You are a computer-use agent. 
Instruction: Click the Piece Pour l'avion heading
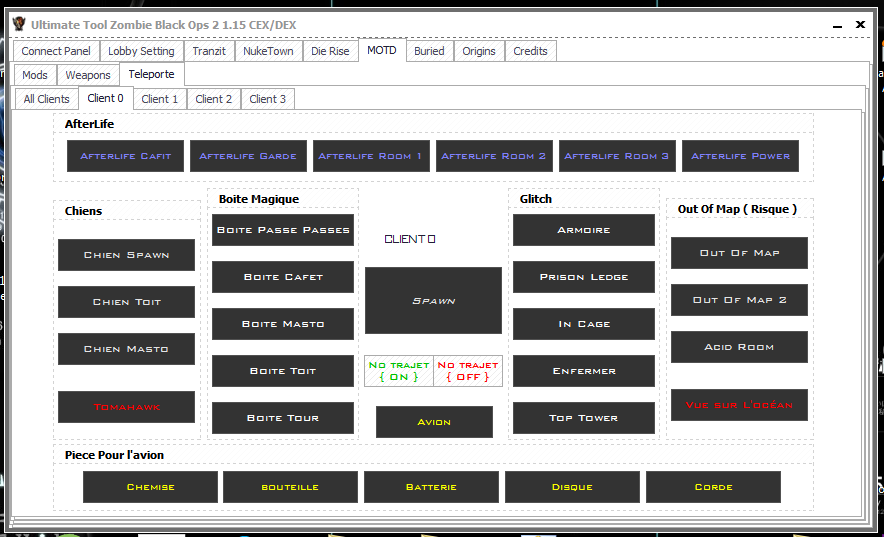point(114,455)
